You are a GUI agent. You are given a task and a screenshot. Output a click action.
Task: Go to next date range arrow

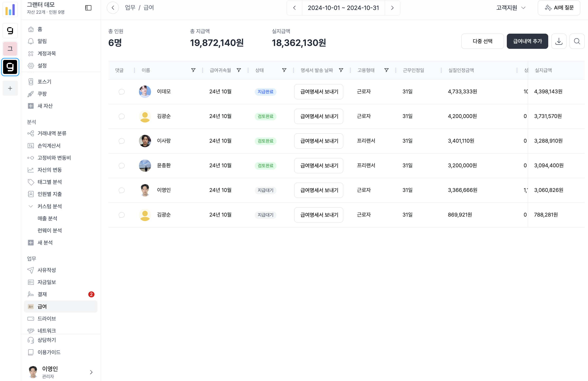point(392,8)
